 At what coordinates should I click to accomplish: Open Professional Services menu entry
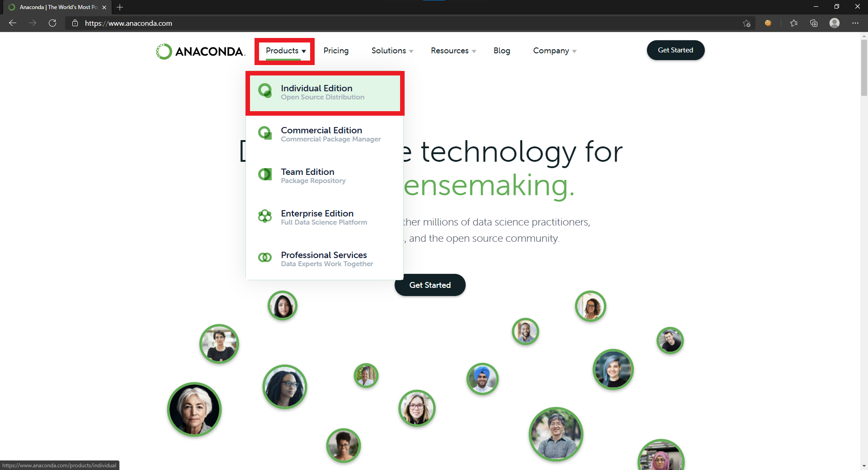tap(325, 259)
